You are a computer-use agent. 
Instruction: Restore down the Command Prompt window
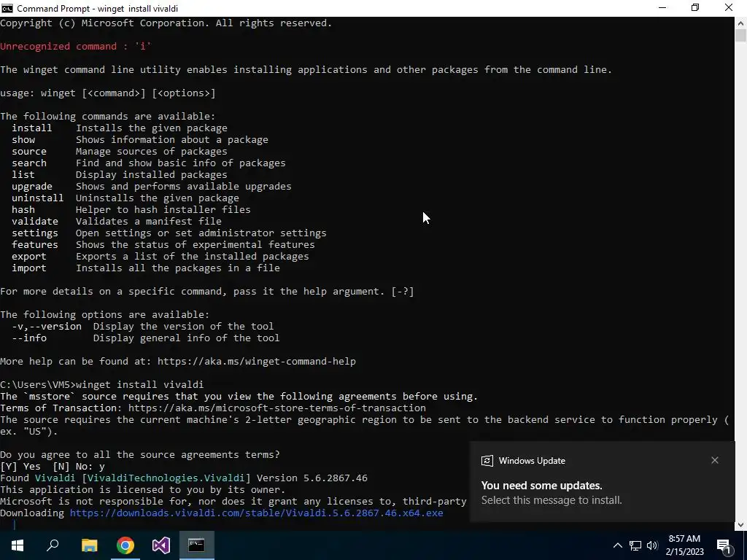click(x=695, y=8)
